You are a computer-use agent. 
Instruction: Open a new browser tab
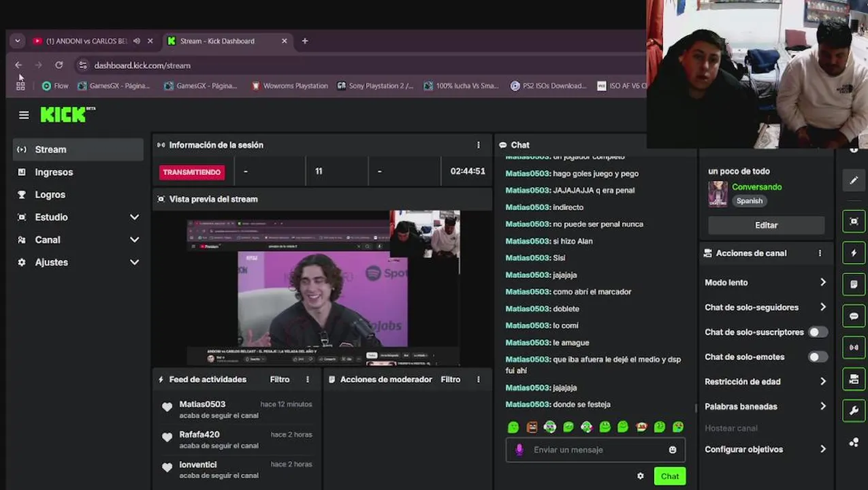[x=305, y=41]
